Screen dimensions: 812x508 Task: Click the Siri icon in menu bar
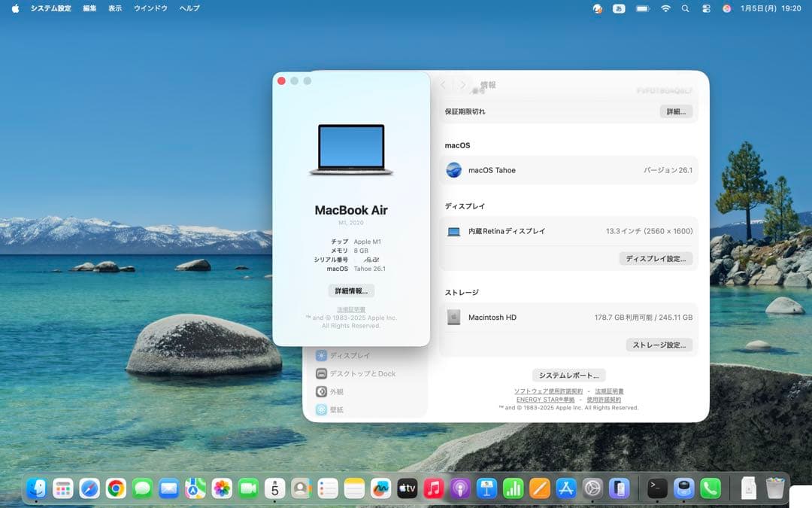click(x=726, y=8)
